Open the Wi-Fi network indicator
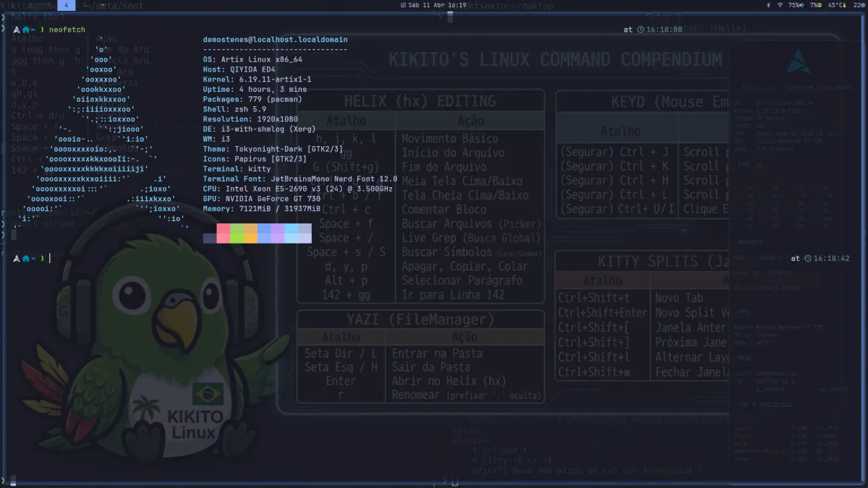This screenshot has height=488, width=868. [780, 5]
